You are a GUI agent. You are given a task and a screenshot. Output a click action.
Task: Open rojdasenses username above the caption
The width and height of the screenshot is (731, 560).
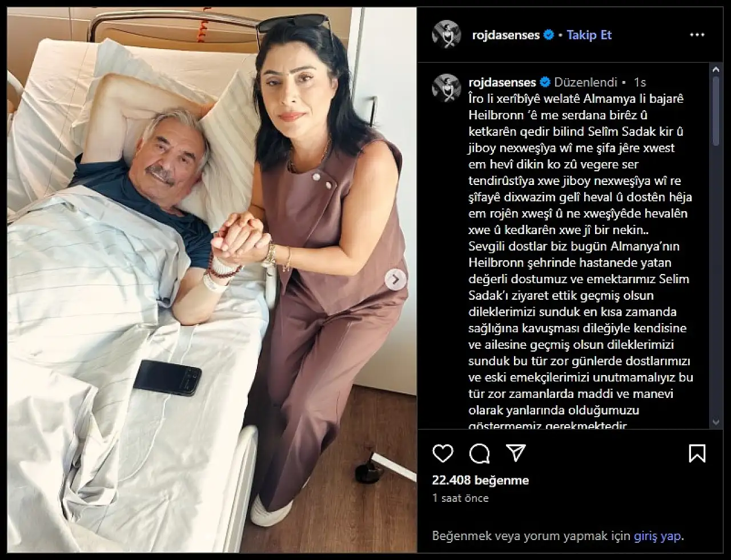tap(502, 82)
